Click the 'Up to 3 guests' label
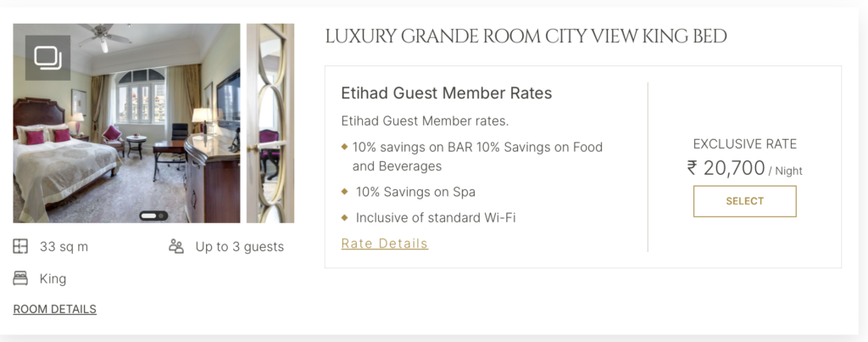This screenshot has height=342, width=868. tap(239, 247)
